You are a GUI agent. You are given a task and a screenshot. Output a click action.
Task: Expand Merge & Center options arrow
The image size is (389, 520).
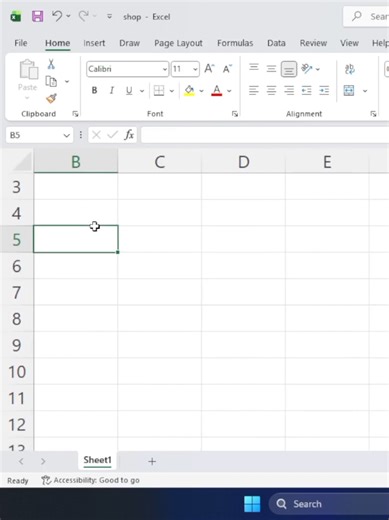coord(365,91)
